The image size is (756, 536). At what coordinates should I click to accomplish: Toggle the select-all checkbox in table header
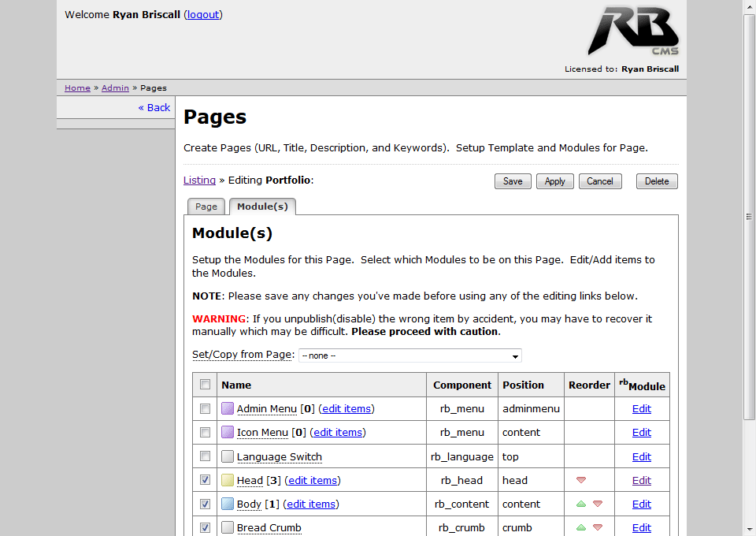(206, 385)
